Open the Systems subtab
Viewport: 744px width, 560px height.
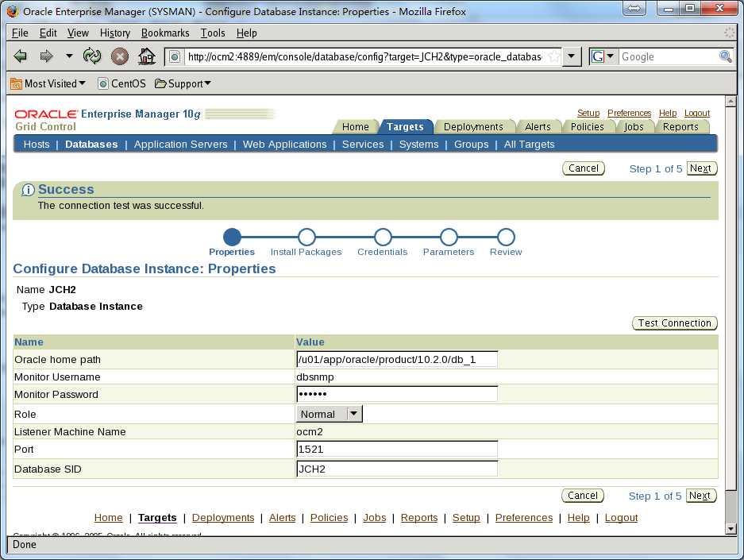coord(419,145)
